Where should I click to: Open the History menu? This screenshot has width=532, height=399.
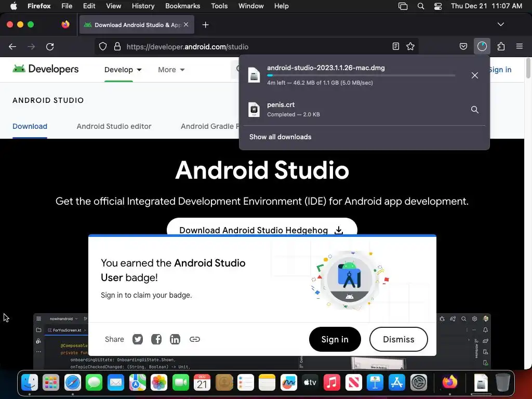coord(143,6)
